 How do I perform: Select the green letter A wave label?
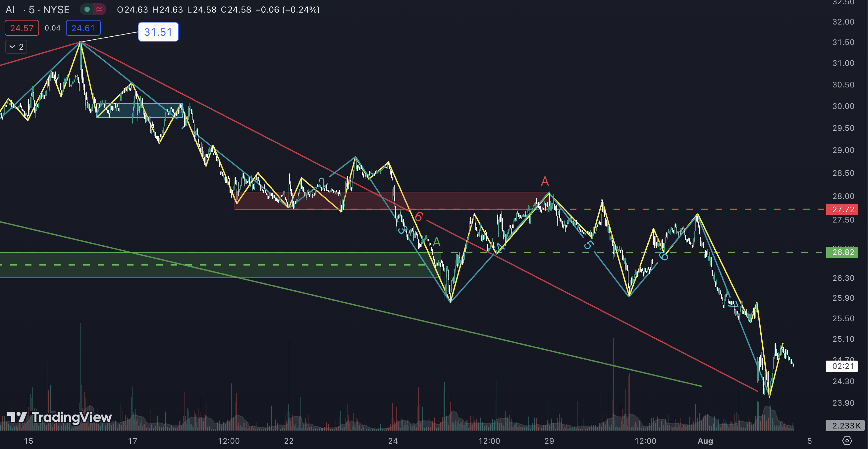[437, 241]
